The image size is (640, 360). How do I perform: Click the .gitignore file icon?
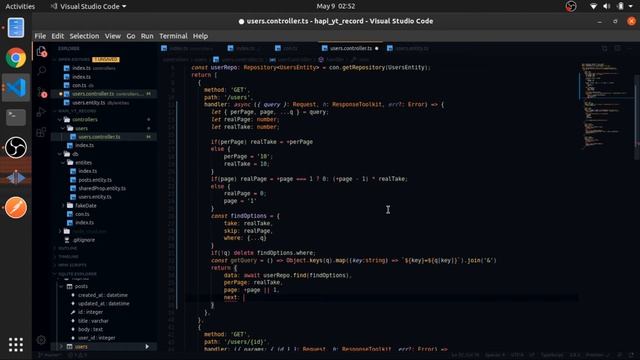click(x=67, y=240)
